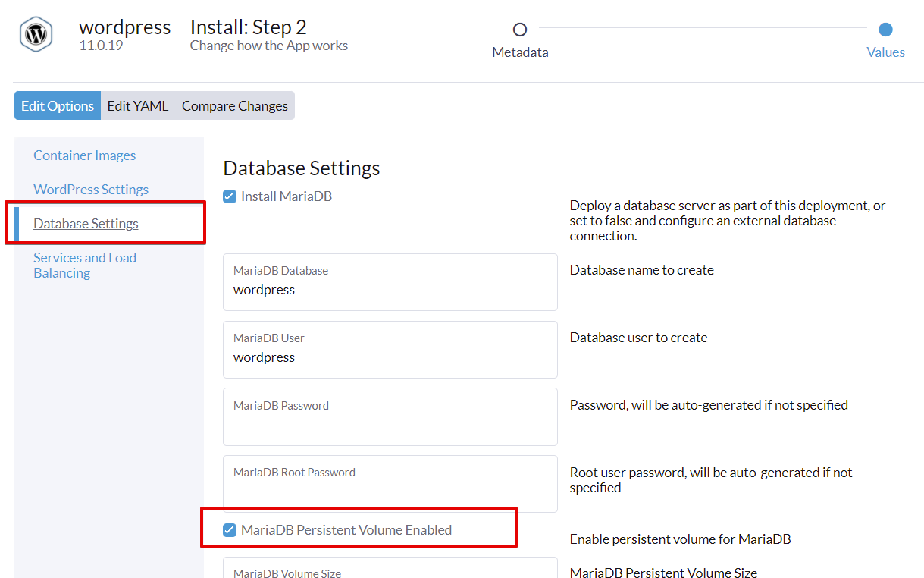Click the wordpress app name heading
924x578 pixels.
125,27
